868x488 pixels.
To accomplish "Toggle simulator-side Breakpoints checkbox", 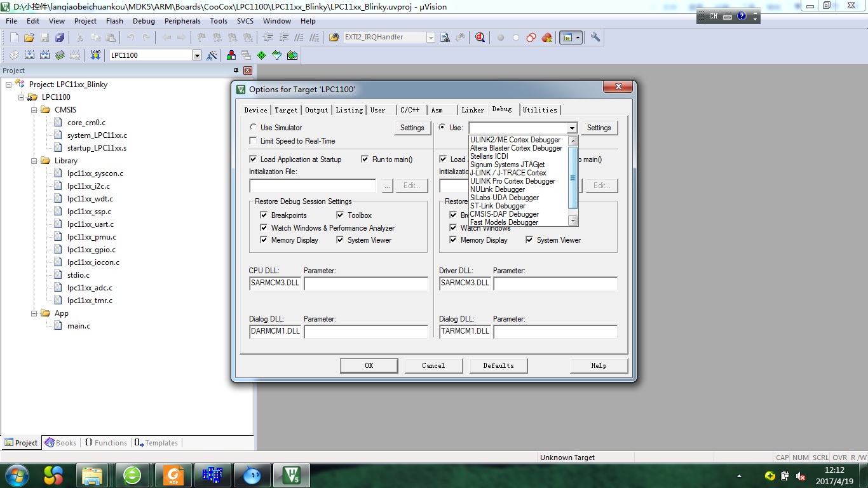I will pos(264,215).
